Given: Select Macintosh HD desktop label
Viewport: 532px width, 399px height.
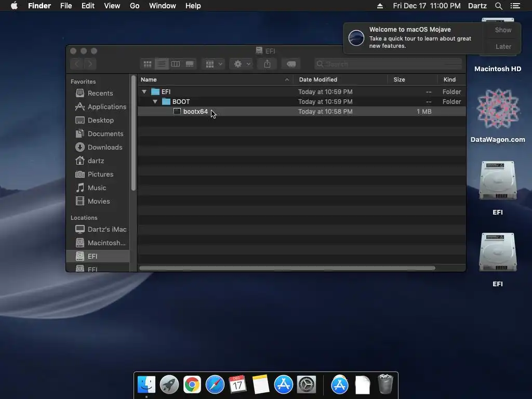Looking at the screenshot, I should pos(498,69).
